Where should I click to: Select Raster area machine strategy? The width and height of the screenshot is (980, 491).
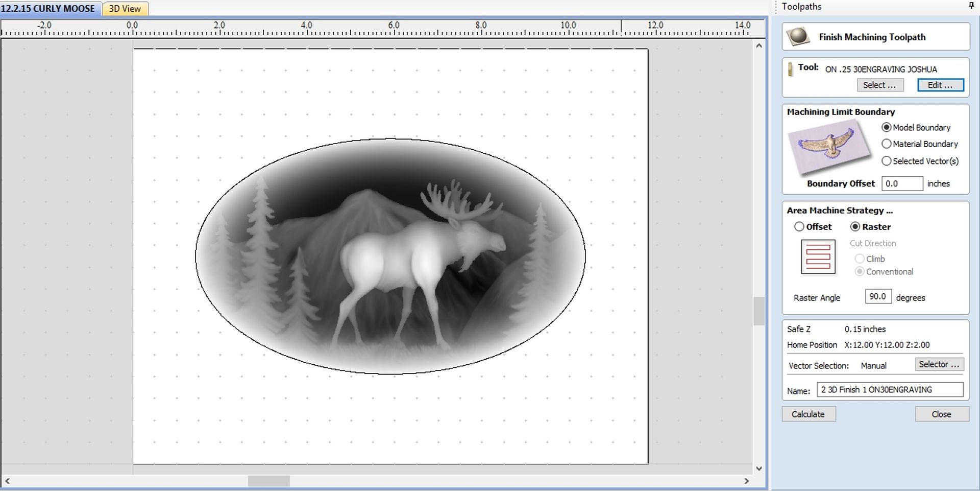click(x=855, y=226)
